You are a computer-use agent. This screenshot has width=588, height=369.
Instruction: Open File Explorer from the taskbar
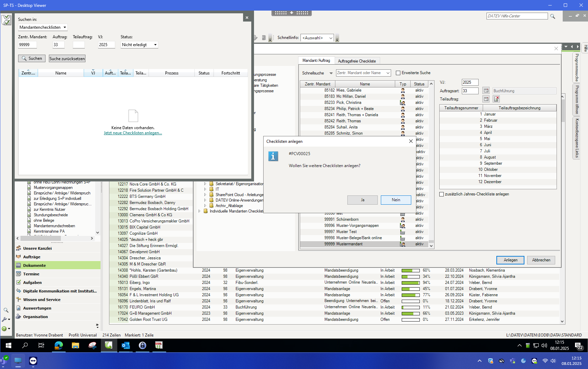coord(75,345)
